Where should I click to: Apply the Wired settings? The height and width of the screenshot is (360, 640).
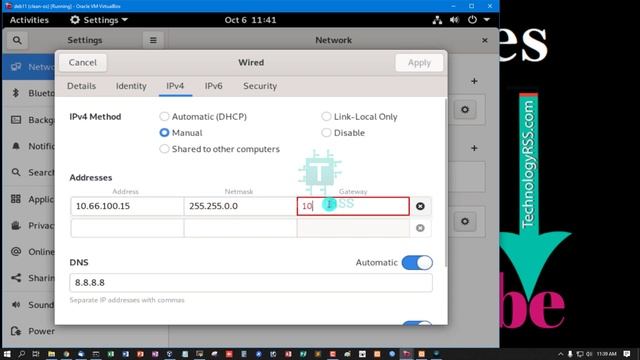419,62
